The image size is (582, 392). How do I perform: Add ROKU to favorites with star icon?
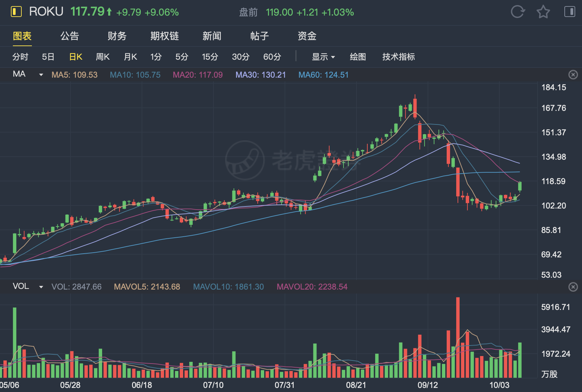click(543, 12)
